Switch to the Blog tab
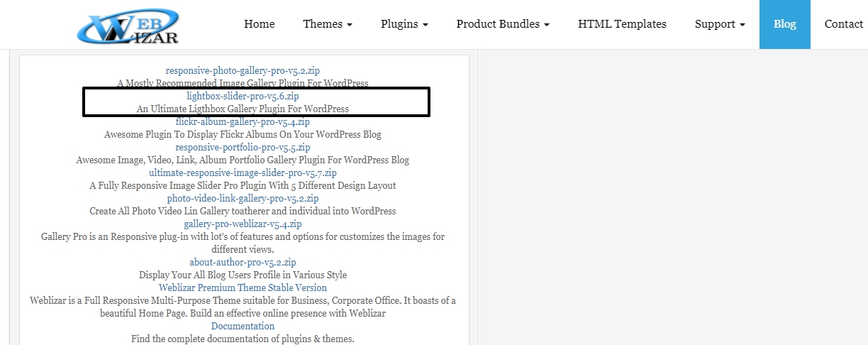Image resolution: width=868 pixels, height=345 pixels. [785, 24]
